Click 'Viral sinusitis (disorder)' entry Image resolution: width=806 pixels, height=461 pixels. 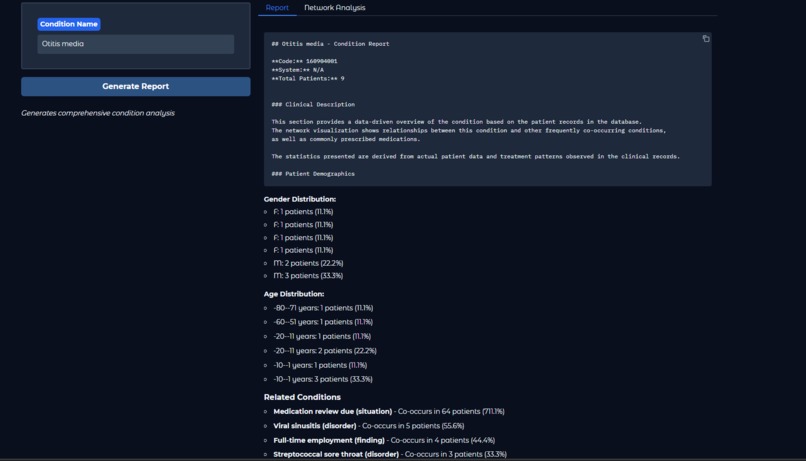pyautogui.click(x=369, y=426)
